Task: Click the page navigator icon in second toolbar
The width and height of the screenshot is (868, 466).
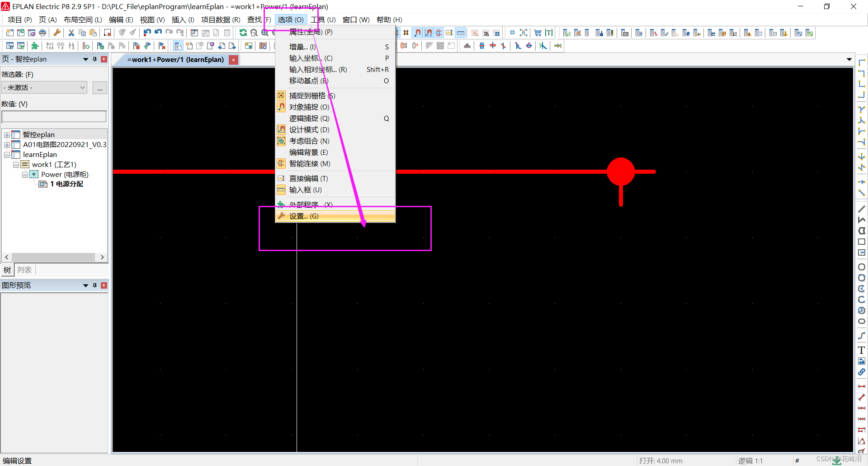Action: pyautogui.click(x=178, y=46)
